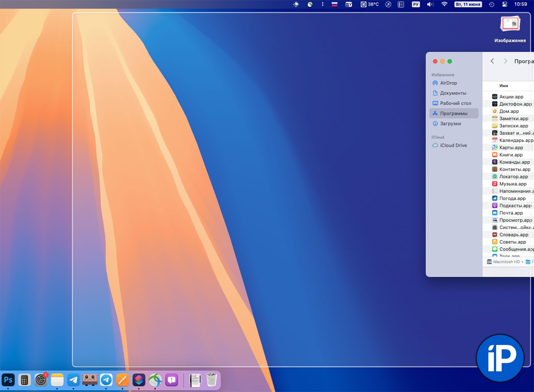Launch the Calculator app in Dock

coord(25,380)
